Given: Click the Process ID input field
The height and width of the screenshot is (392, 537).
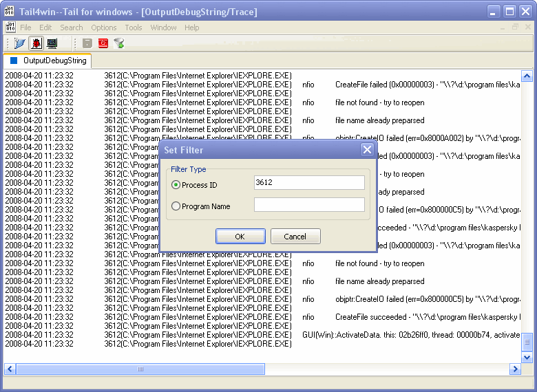Looking at the screenshot, I should coord(309,183).
